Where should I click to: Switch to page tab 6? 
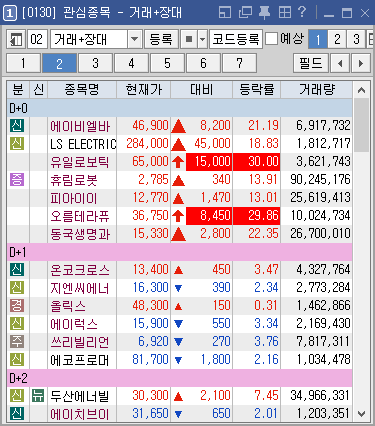[x=203, y=63]
